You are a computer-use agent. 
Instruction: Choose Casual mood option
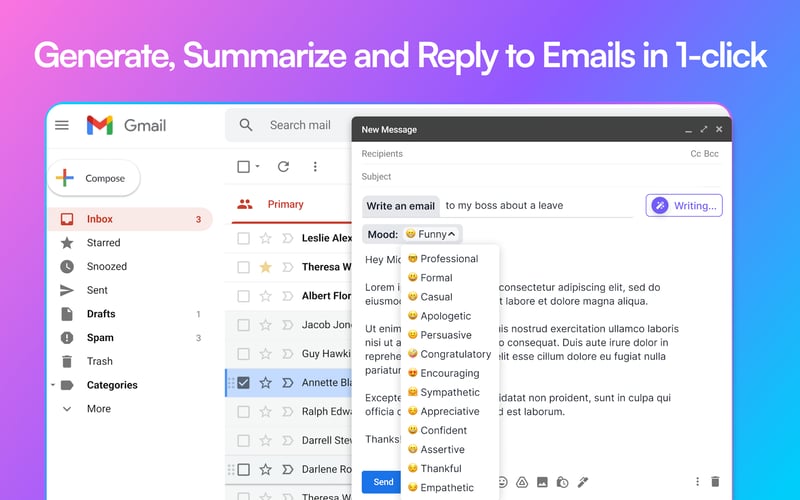[x=430, y=297]
